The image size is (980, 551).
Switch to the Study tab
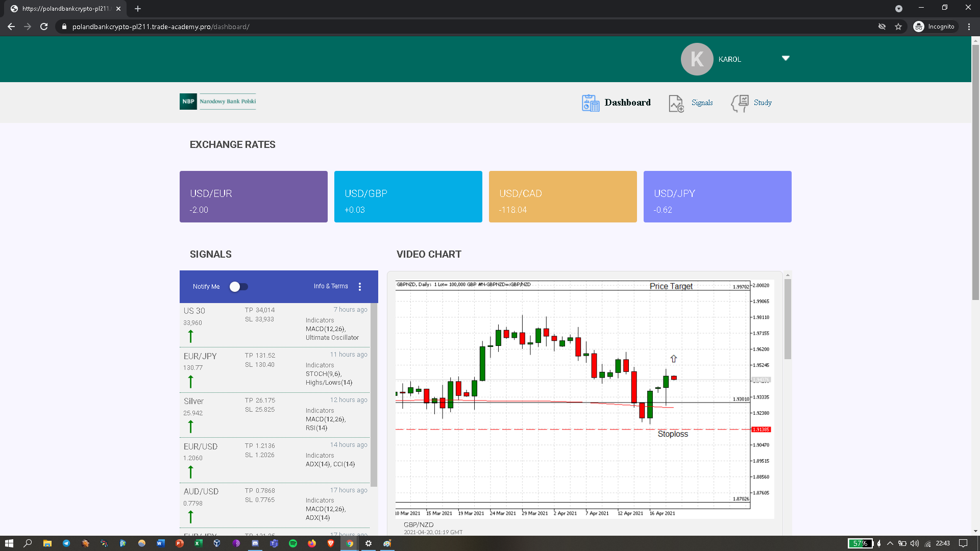pos(762,103)
